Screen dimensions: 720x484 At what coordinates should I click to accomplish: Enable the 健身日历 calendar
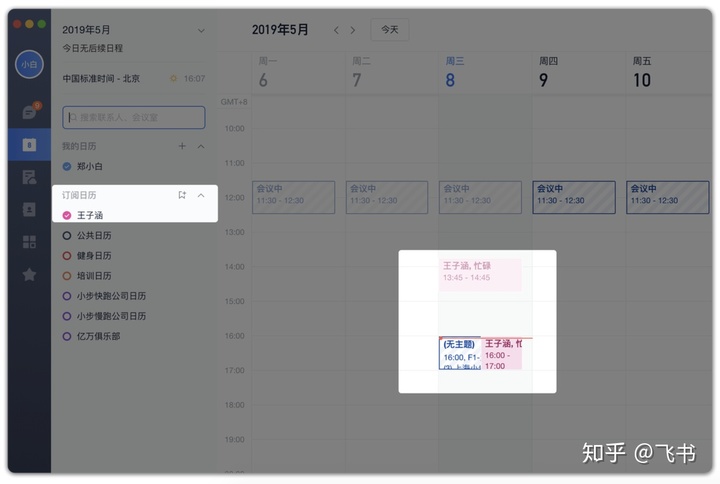[67, 256]
